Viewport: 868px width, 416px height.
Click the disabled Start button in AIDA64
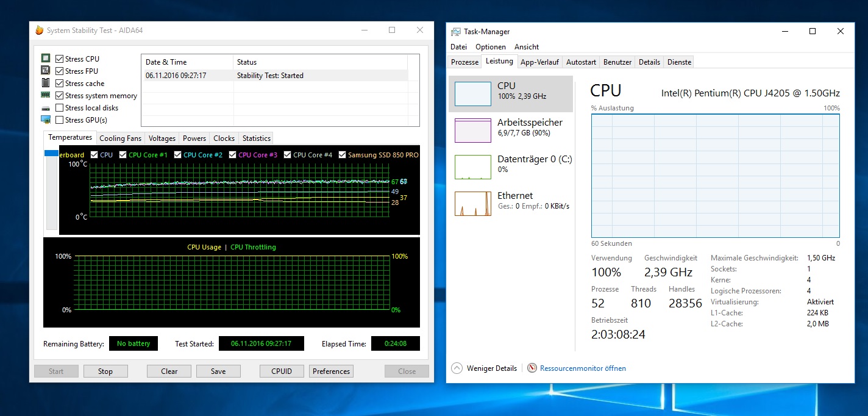[56, 371]
